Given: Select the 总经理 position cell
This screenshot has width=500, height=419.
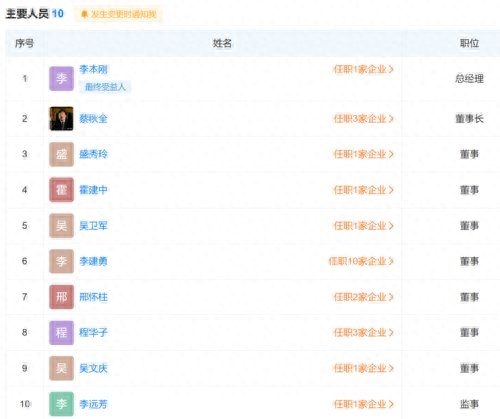Looking at the screenshot, I should 469,79.
